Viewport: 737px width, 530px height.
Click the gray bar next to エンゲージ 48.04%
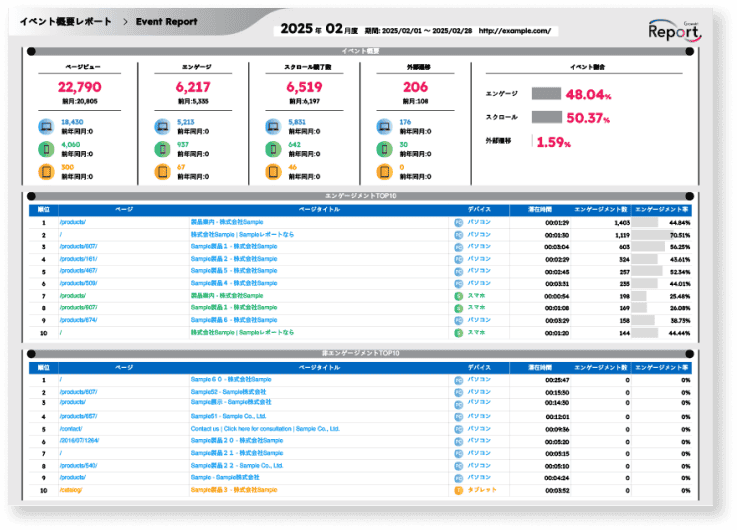point(546,94)
